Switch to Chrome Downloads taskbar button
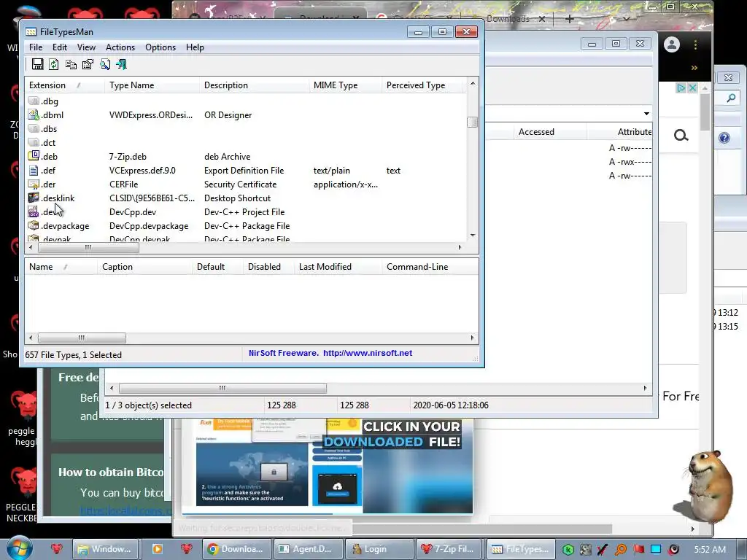This screenshot has width=747, height=560. (x=237, y=549)
